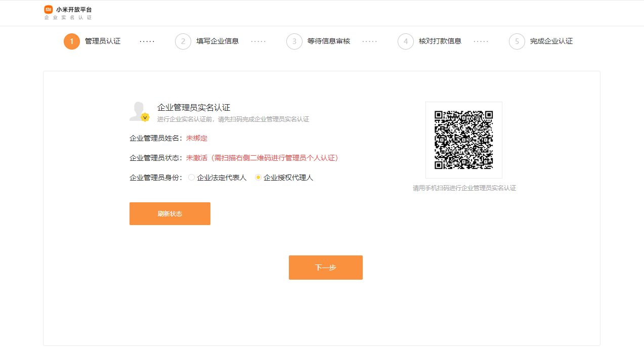This screenshot has height=352, width=644.
Task: Click the administrator avatar icon
Action: 139,112
